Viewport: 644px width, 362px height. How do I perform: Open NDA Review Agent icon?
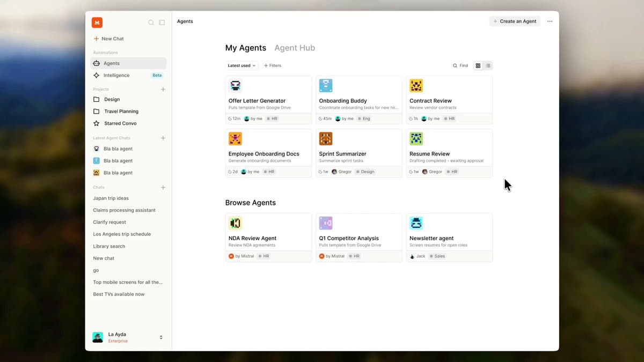tap(235, 223)
